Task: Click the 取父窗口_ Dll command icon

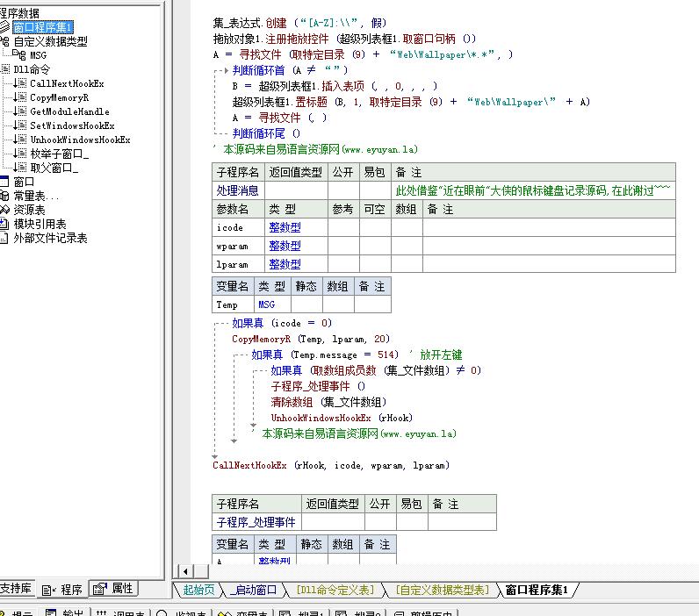Action: tap(20, 168)
